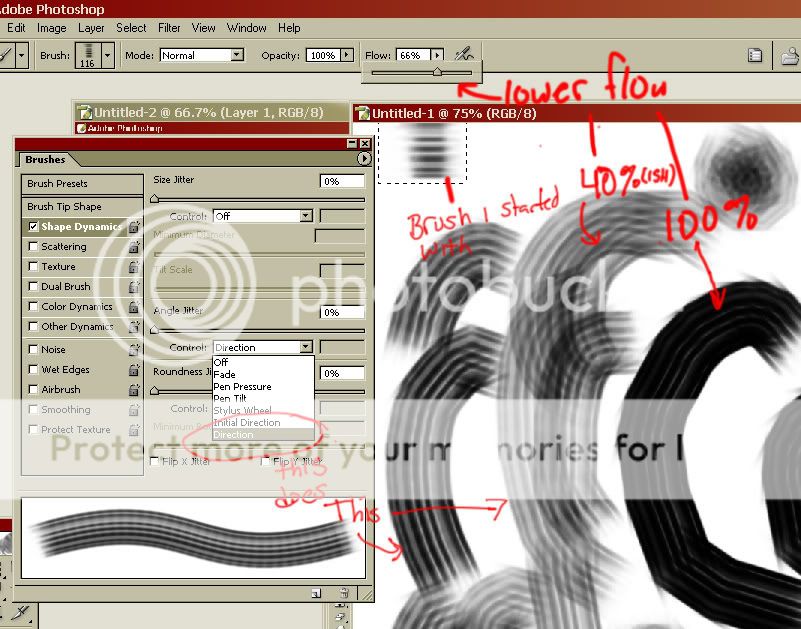Toggle the lock icon beside Texture
This screenshot has width=801, height=629.
click(x=134, y=267)
